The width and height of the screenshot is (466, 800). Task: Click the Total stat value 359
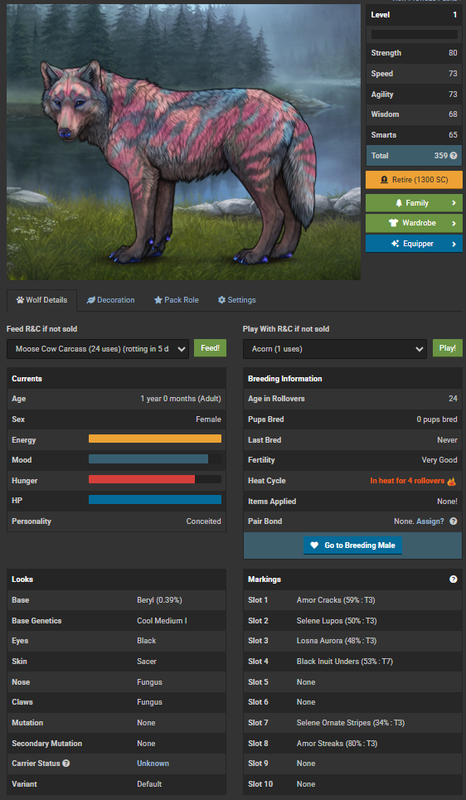coord(441,156)
